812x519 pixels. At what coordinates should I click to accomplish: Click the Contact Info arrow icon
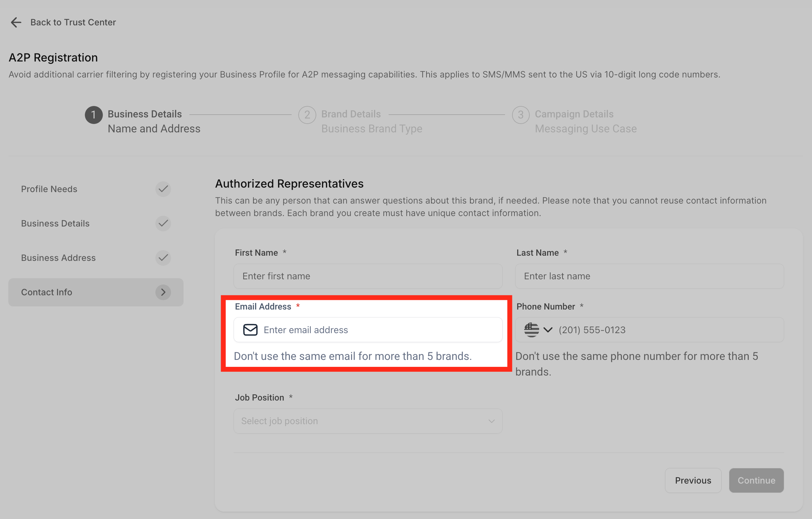tap(163, 292)
